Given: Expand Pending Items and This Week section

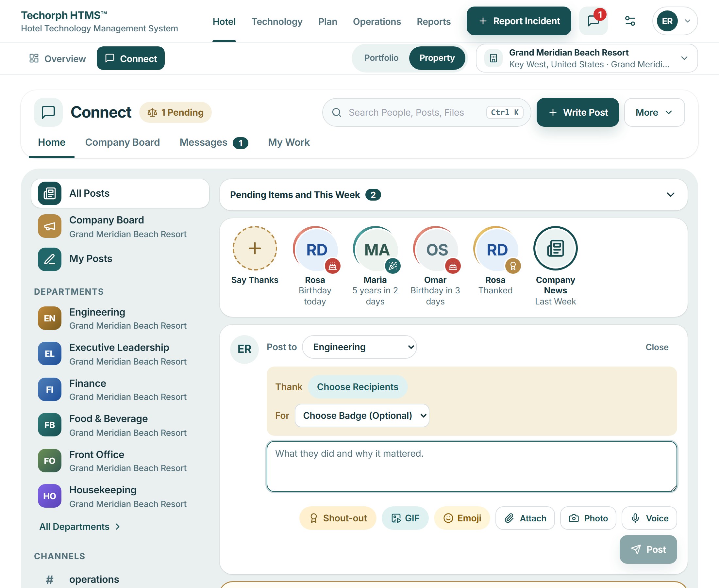Looking at the screenshot, I should 453,195.
